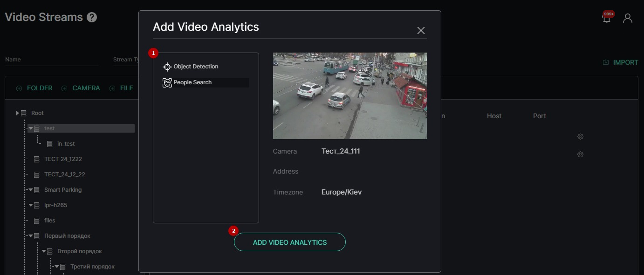The height and width of the screenshot is (275, 644).
Task: Add a new CAMERA
Action: pos(81,88)
